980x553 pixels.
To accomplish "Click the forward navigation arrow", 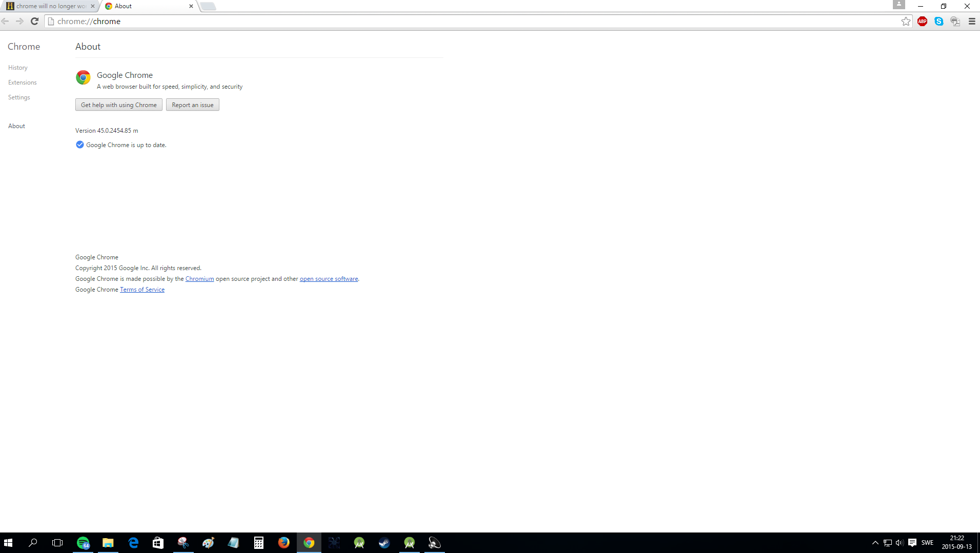I will (x=19, y=21).
